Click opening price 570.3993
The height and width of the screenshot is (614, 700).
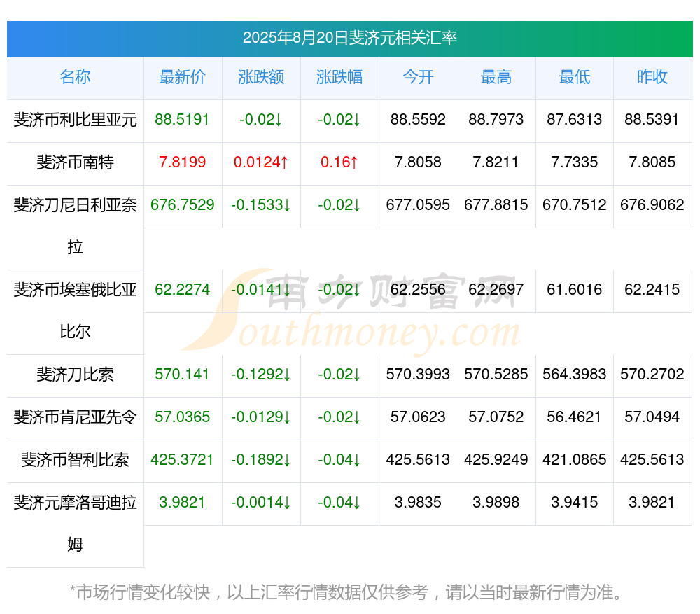418,374
